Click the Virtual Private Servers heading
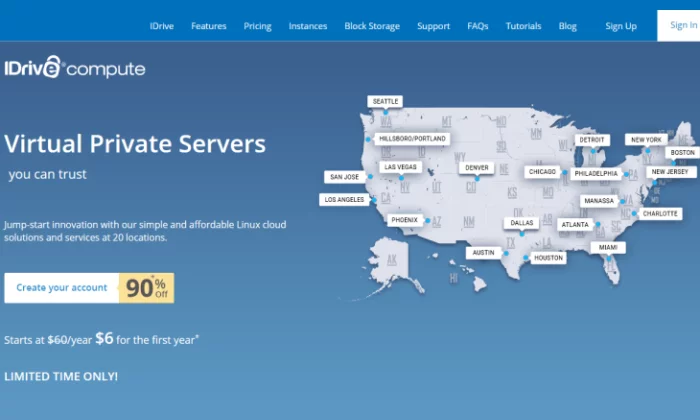700x420 pixels. (135, 144)
